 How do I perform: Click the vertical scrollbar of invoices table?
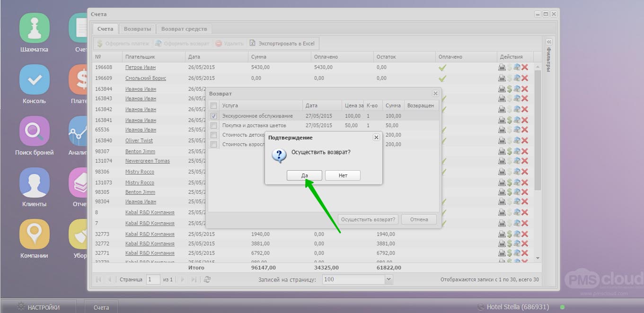point(538,130)
